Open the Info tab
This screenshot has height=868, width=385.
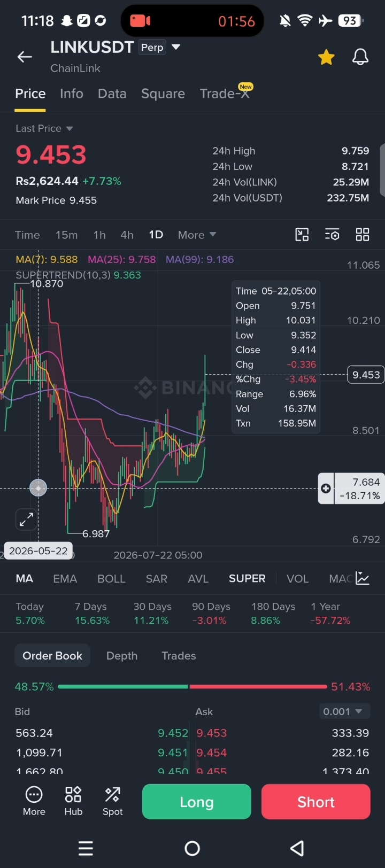pyautogui.click(x=72, y=94)
